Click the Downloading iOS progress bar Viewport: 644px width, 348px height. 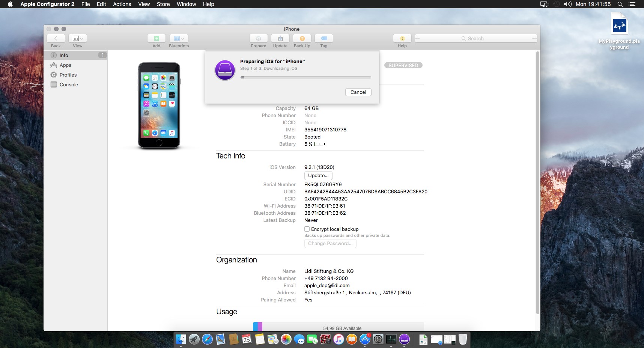pyautogui.click(x=306, y=77)
